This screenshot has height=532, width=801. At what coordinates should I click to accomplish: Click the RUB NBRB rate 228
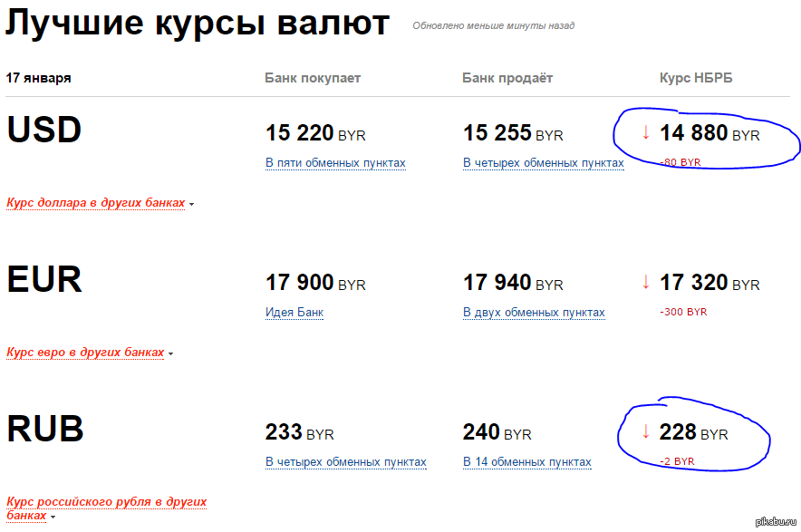[x=679, y=432]
